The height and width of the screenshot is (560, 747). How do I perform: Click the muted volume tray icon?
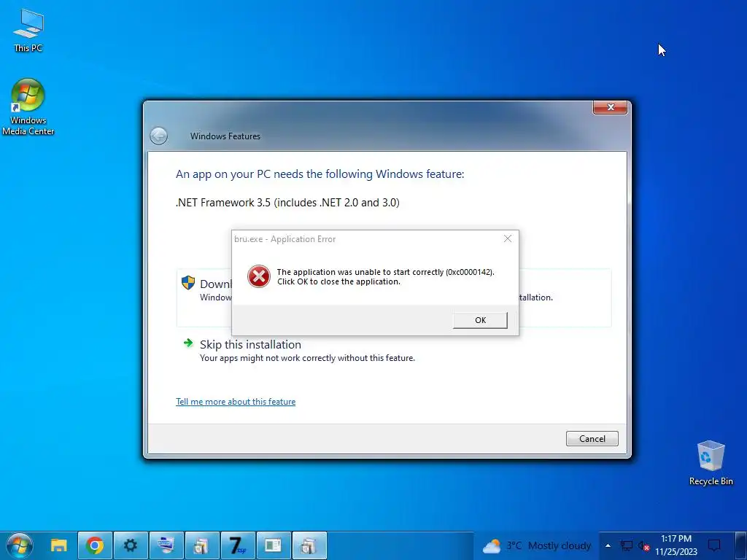pyautogui.click(x=643, y=545)
